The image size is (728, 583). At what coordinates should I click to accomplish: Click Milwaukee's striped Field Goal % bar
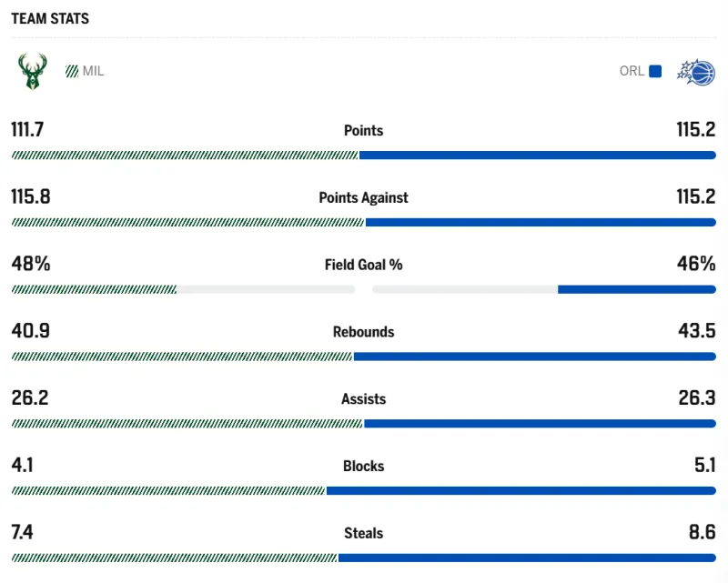point(94,289)
